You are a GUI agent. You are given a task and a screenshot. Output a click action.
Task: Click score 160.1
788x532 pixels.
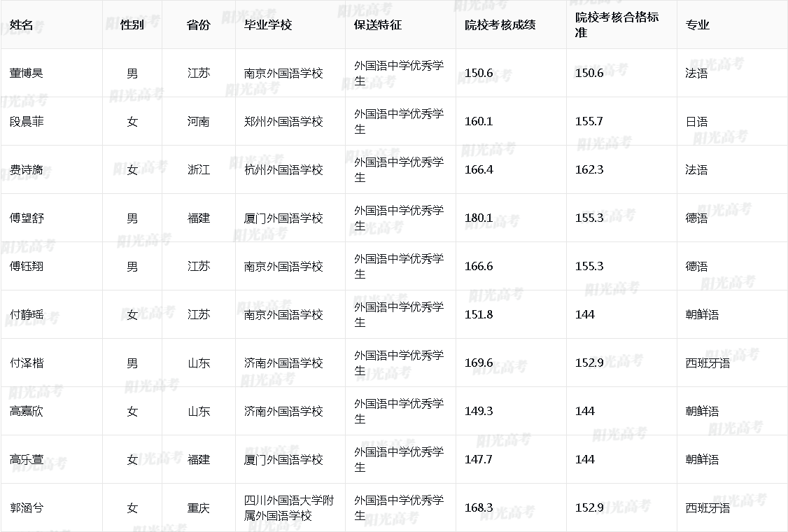(479, 121)
